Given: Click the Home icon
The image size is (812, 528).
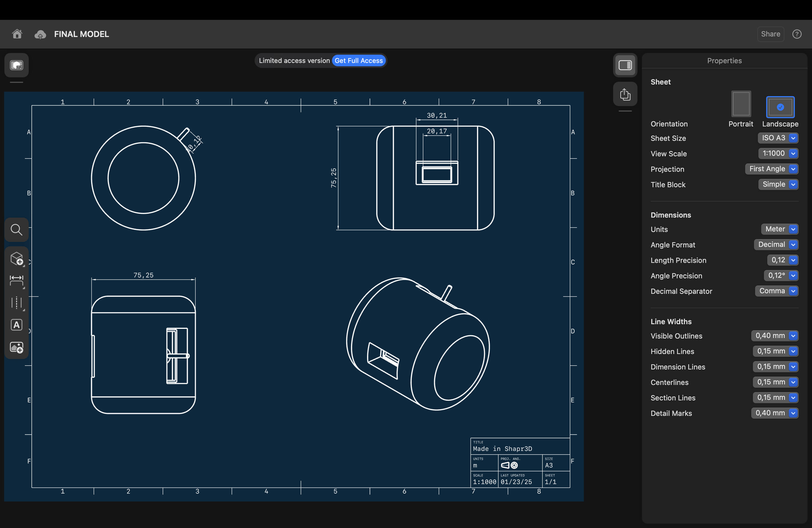Looking at the screenshot, I should [x=17, y=34].
